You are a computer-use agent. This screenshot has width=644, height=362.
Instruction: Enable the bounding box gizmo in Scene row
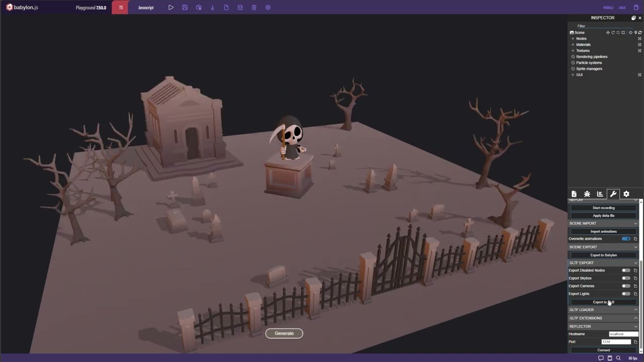click(623, 33)
